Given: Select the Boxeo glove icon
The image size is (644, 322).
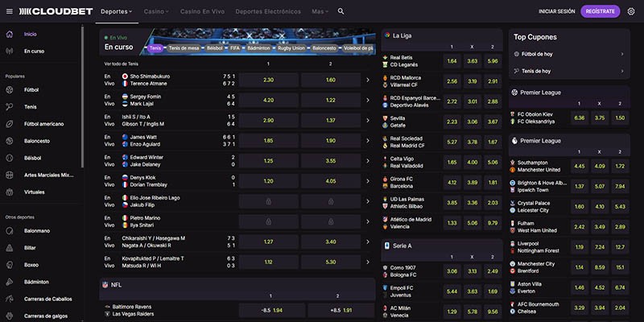Looking at the screenshot, I should tap(10, 265).
